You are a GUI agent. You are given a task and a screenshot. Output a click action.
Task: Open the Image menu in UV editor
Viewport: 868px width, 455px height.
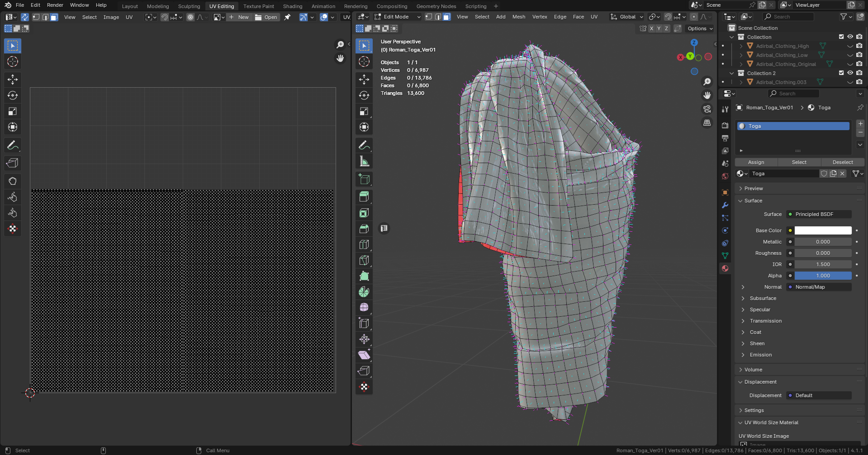tap(111, 17)
